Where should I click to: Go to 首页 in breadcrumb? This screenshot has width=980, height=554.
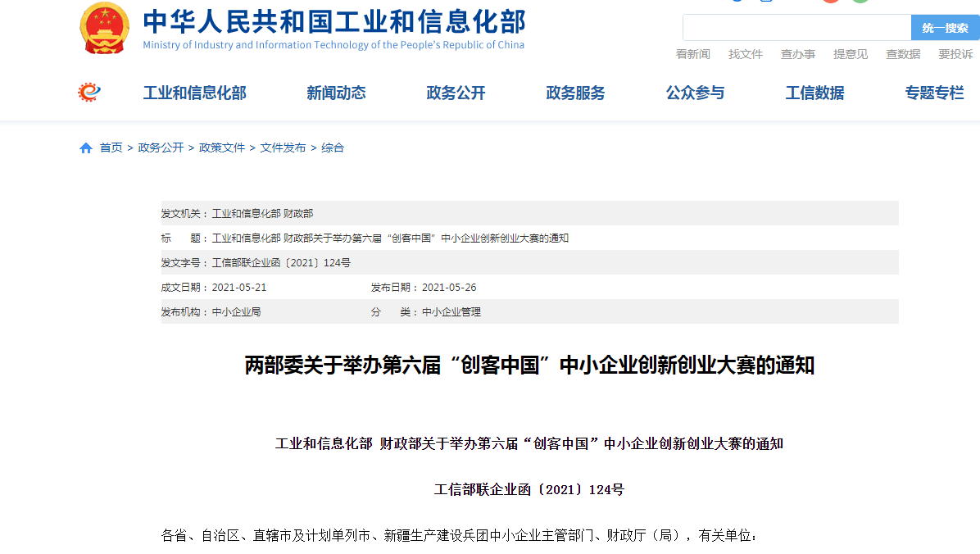coord(111,148)
